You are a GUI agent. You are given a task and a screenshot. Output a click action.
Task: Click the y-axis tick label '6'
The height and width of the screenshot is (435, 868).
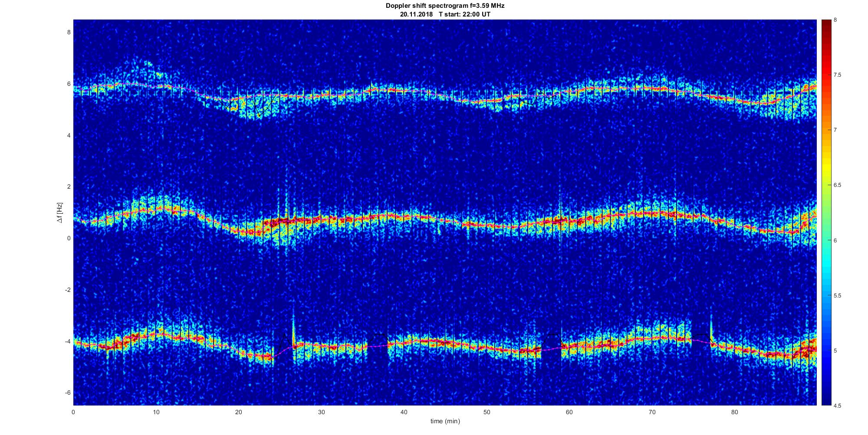[68, 84]
